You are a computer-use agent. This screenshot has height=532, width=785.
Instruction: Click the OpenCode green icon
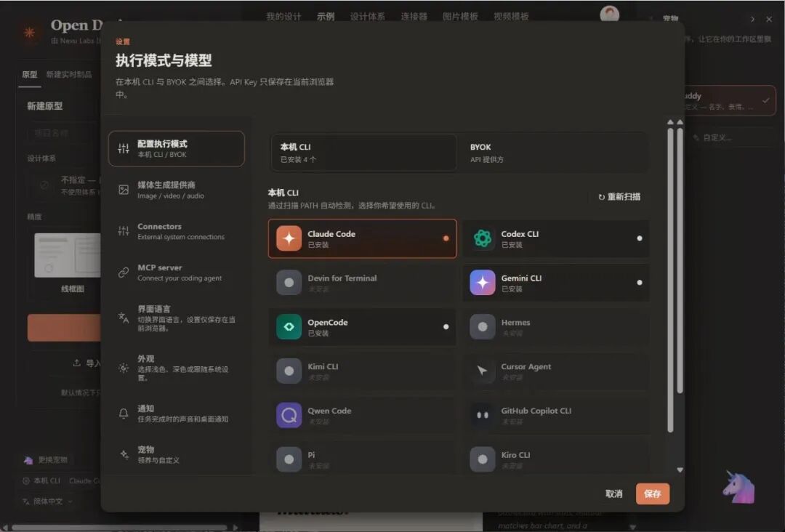[289, 326]
